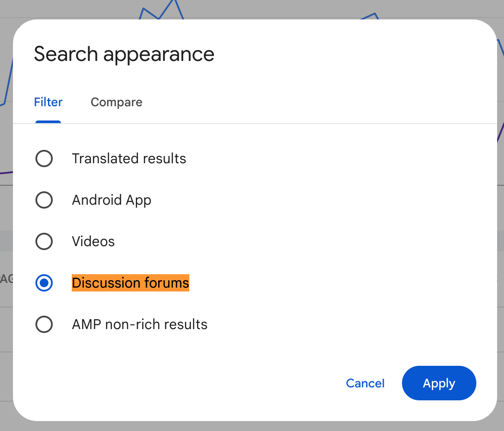
Task: Click the highlighted "Discussion forums" label text
Action: (x=131, y=283)
